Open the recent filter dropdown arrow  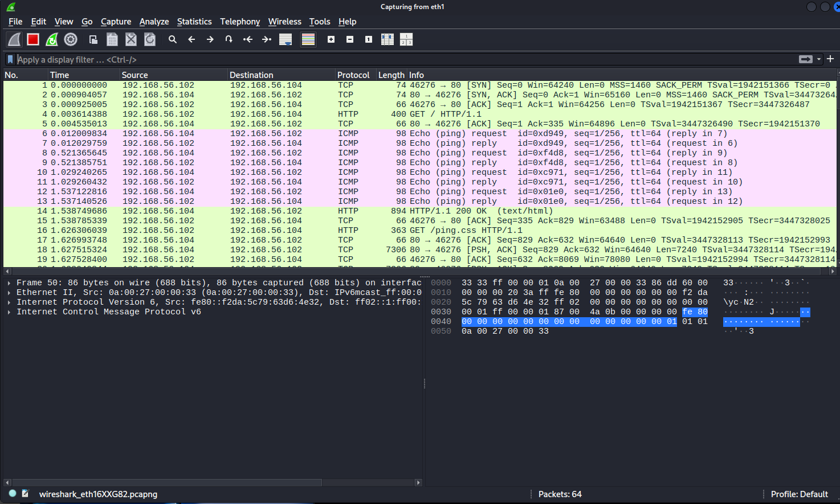pyautogui.click(x=819, y=59)
